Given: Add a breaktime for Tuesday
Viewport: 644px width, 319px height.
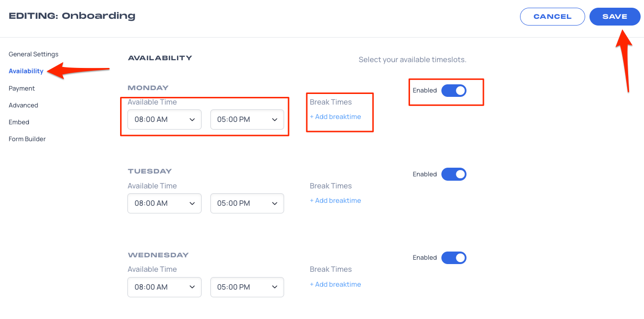Looking at the screenshot, I should tap(335, 200).
